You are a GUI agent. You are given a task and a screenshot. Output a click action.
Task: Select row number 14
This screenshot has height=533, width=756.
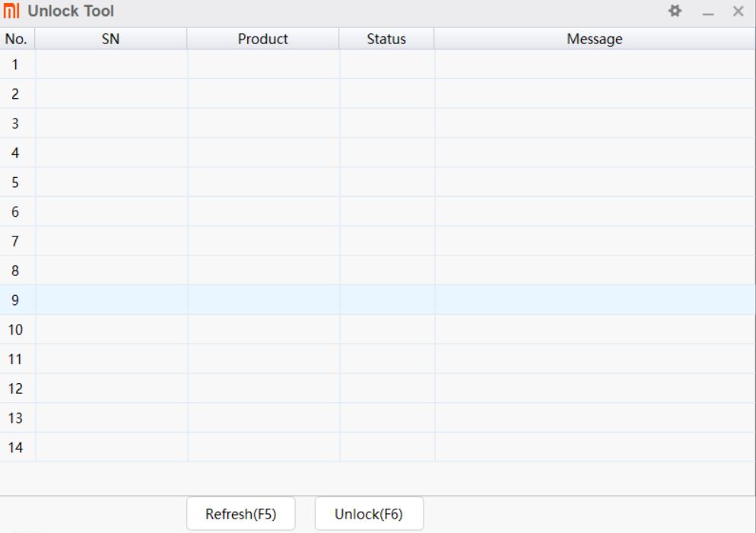[377, 447]
